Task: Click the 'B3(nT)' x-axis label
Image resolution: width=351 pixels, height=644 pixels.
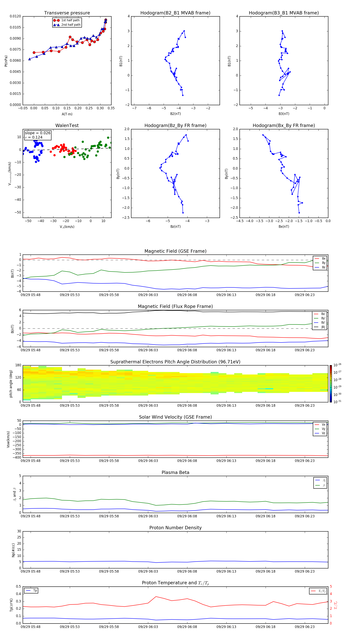Action: (284, 114)
